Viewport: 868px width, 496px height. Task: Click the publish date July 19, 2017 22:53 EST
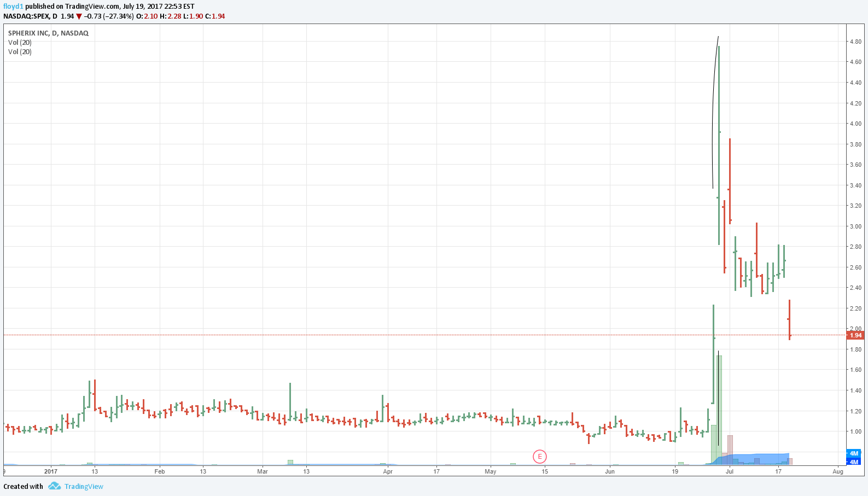(159, 7)
